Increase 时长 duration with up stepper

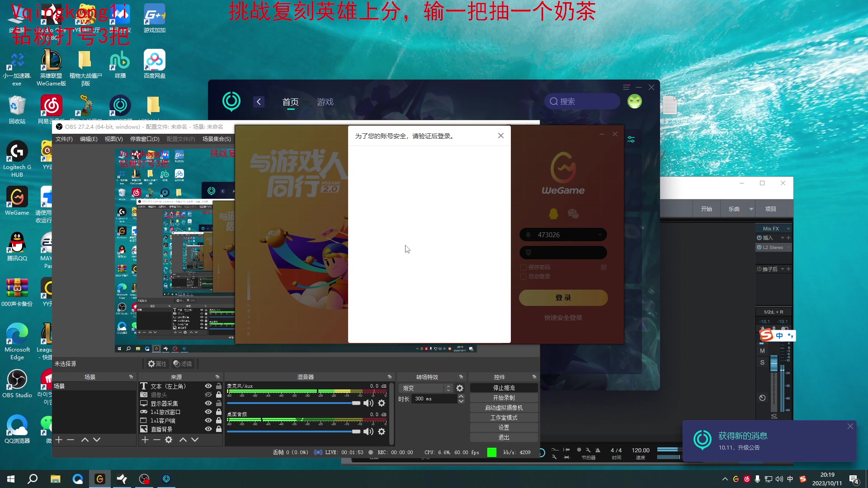[461, 396]
